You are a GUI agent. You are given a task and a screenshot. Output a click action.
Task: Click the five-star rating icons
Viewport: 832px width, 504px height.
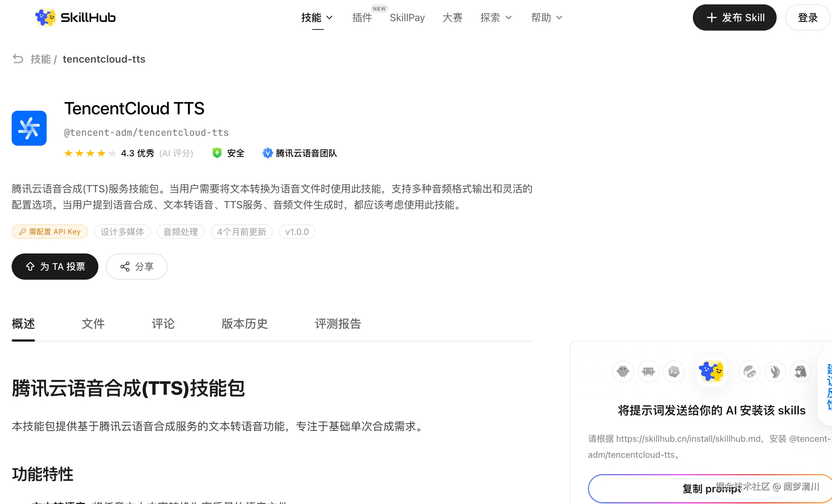click(x=90, y=153)
